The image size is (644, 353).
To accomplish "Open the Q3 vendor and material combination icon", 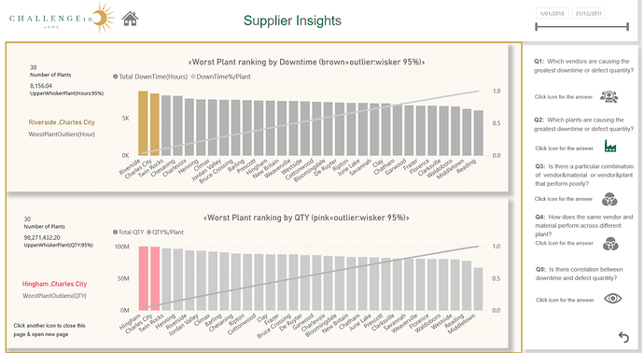I will [x=609, y=199].
